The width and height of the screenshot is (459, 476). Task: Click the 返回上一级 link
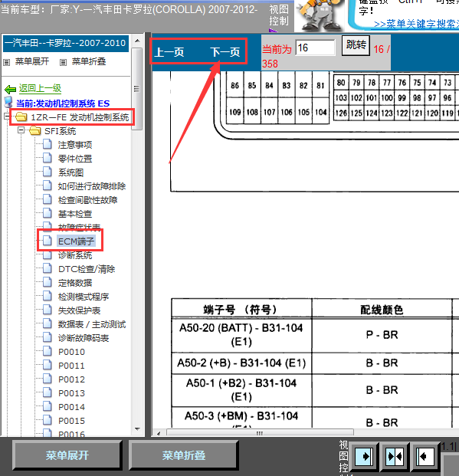coord(40,88)
